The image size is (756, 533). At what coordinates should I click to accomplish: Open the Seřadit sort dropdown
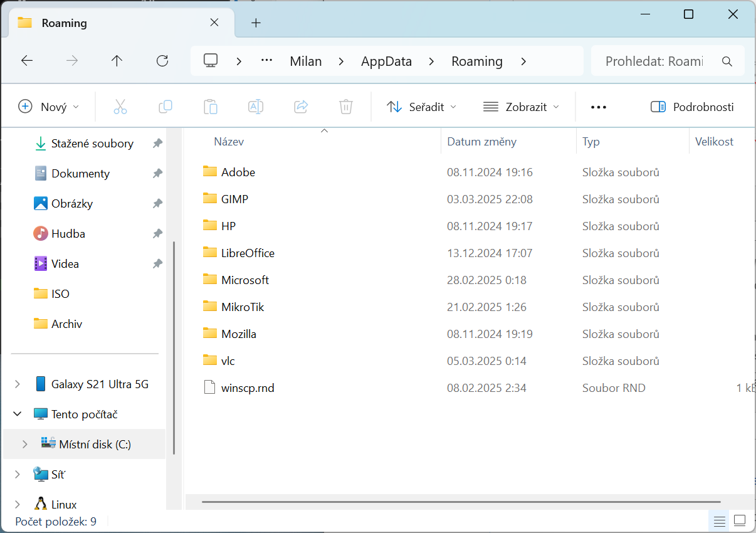421,107
